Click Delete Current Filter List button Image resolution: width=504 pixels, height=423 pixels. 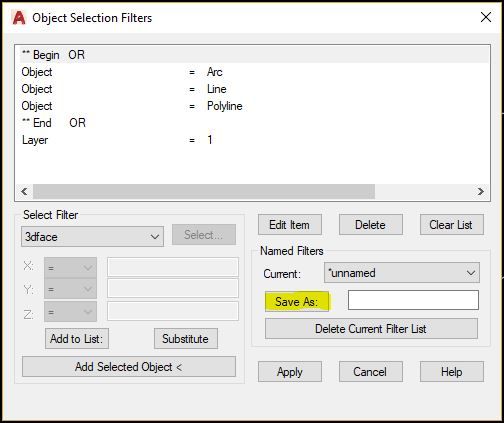(371, 329)
